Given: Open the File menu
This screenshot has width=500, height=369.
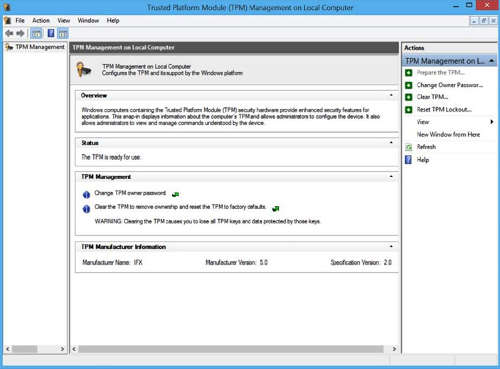Looking at the screenshot, I should click(20, 21).
